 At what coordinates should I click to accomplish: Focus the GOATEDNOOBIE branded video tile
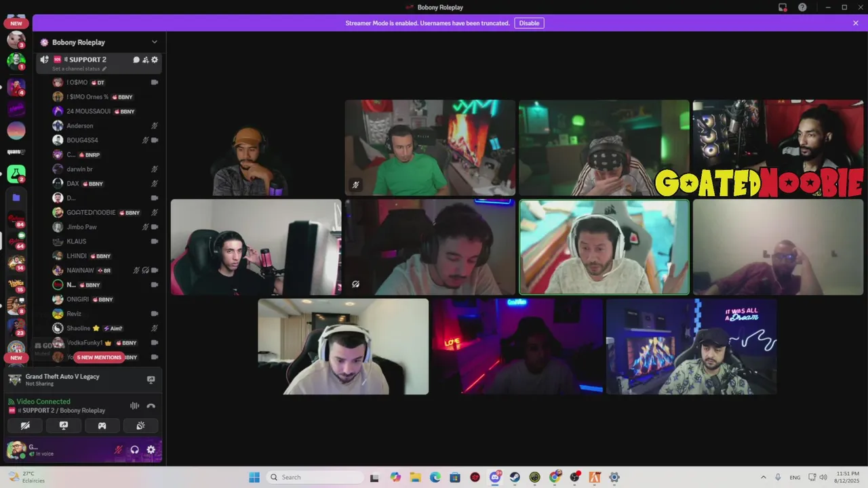[778, 148]
